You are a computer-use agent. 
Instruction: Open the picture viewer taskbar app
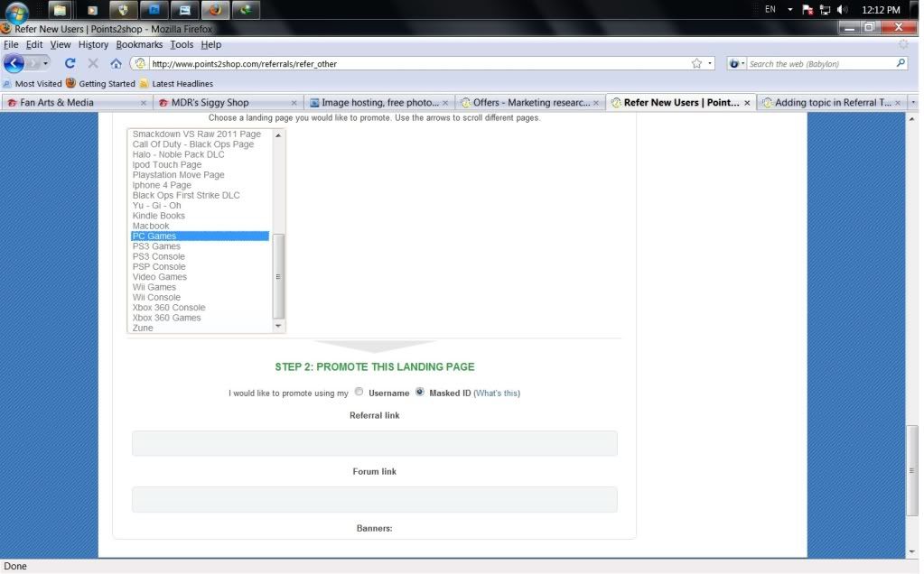[185, 9]
